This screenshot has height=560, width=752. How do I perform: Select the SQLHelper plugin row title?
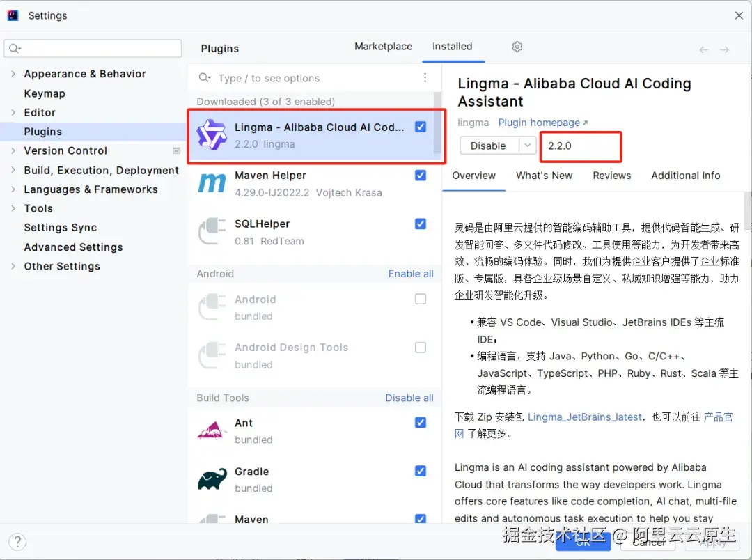[263, 224]
